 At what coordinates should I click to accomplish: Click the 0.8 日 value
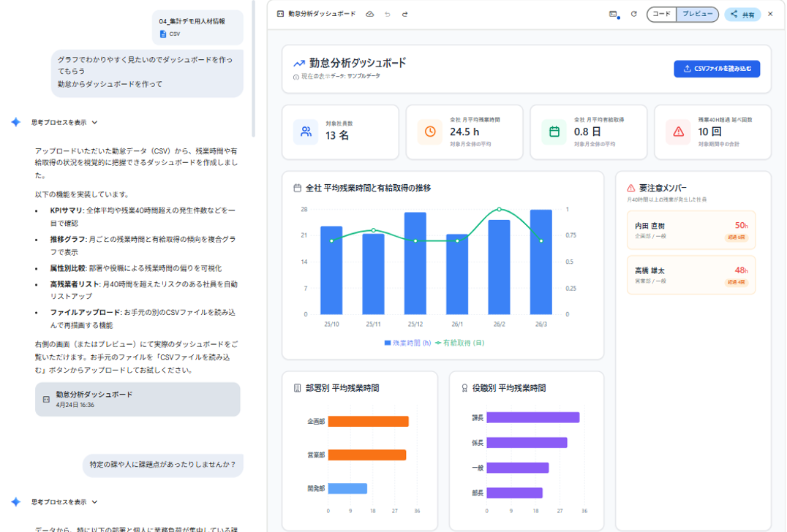click(587, 132)
